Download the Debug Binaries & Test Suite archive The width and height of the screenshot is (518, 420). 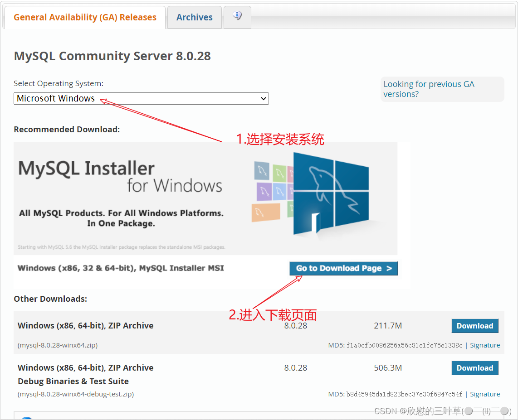click(x=475, y=368)
